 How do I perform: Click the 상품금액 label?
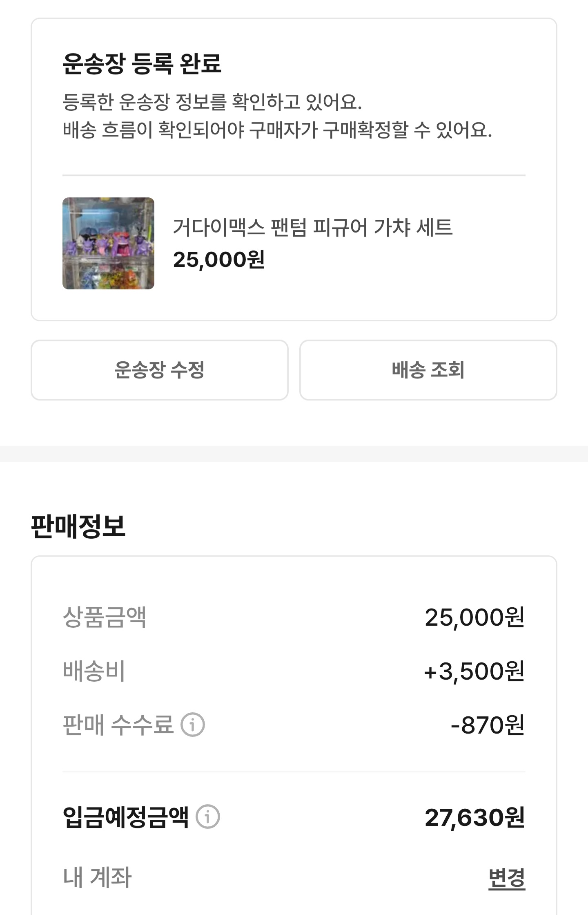pyautogui.click(x=105, y=617)
